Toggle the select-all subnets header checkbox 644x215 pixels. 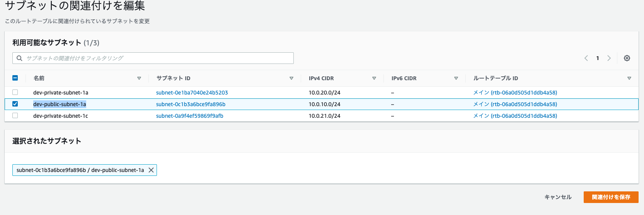point(15,78)
